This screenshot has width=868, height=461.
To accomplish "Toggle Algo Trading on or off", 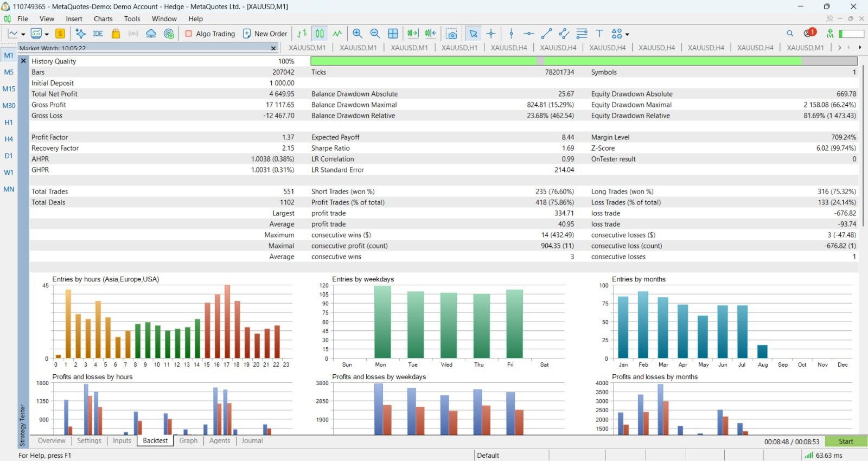I will tap(210, 34).
